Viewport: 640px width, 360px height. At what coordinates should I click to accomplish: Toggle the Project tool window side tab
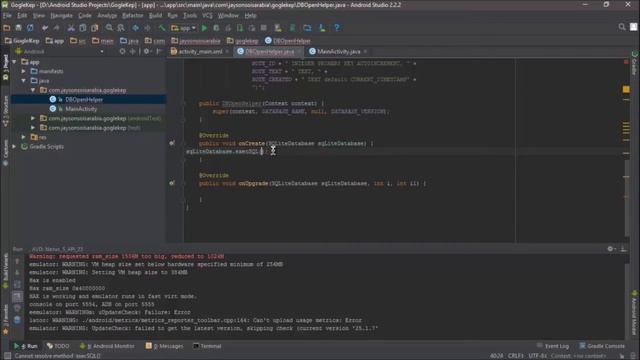point(5,67)
